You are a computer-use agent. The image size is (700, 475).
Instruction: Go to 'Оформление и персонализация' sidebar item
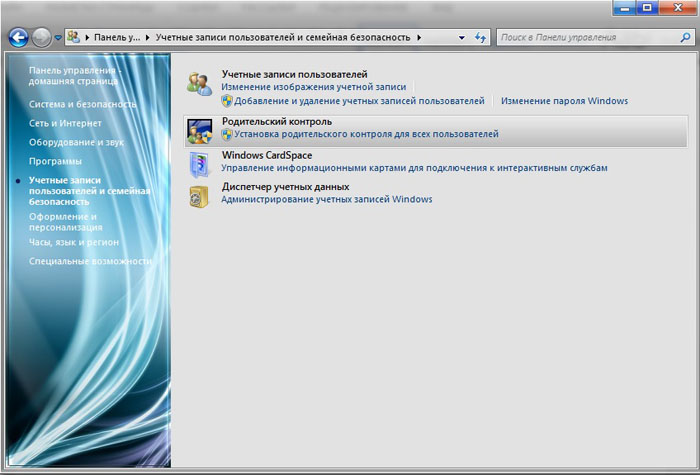pos(66,222)
